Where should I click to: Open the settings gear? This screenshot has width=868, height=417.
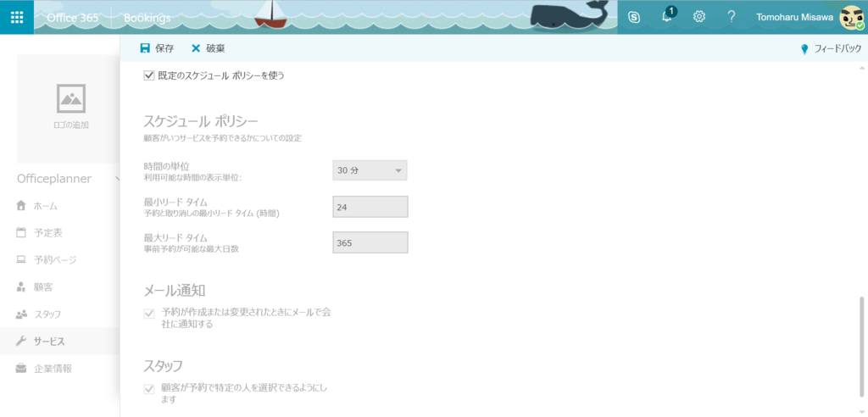[699, 17]
